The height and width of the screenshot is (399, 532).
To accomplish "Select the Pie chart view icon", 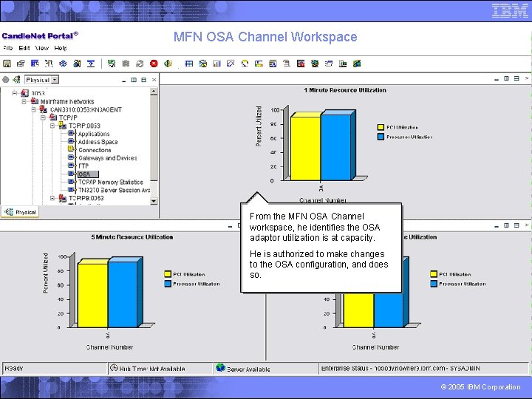I will pos(203,64).
